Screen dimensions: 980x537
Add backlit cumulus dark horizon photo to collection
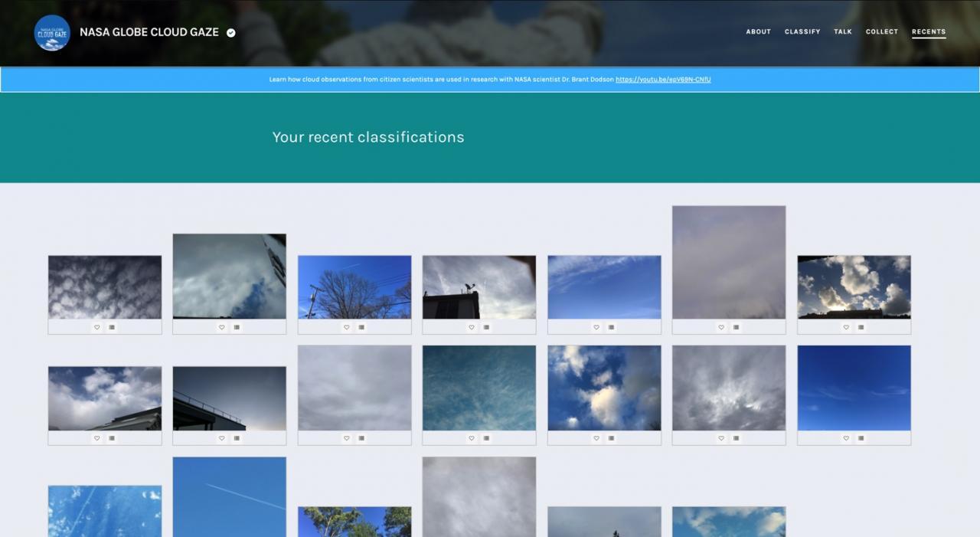point(861,327)
